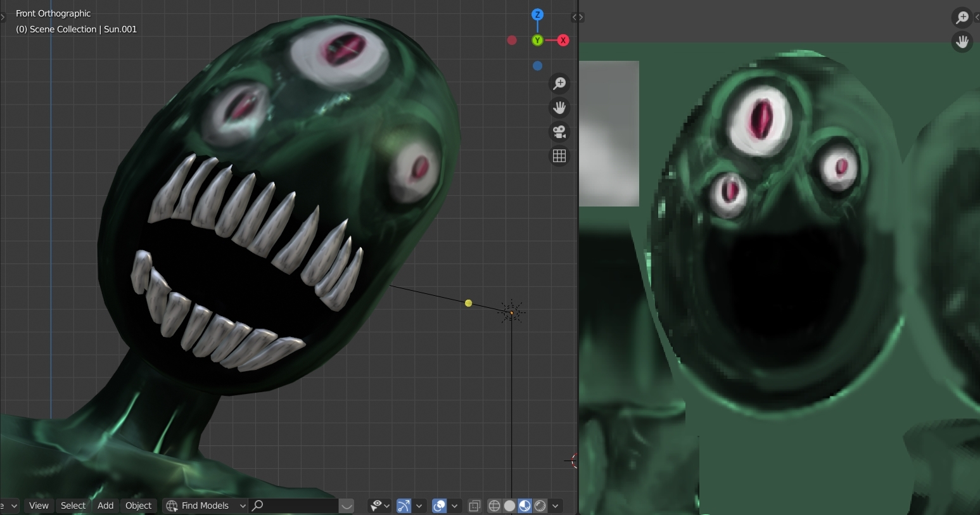The width and height of the screenshot is (980, 515).
Task: Click the asset search input field
Action: coord(295,505)
